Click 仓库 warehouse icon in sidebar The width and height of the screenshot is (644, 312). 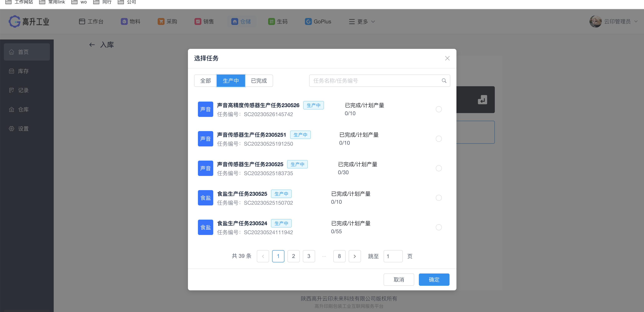12,109
